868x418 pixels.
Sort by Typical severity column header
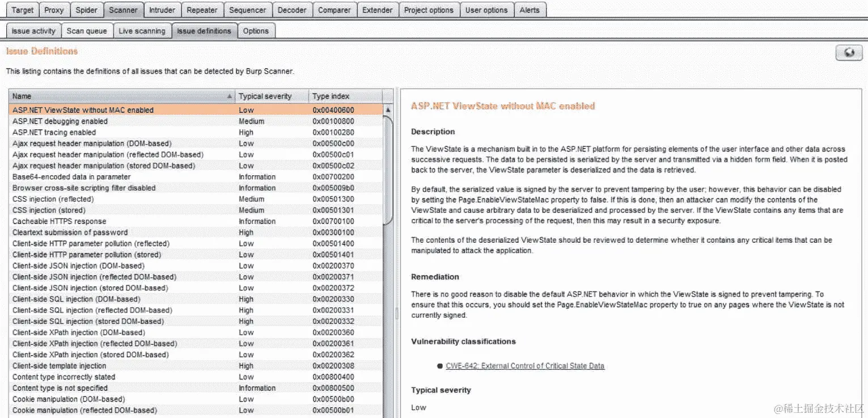[272, 96]
